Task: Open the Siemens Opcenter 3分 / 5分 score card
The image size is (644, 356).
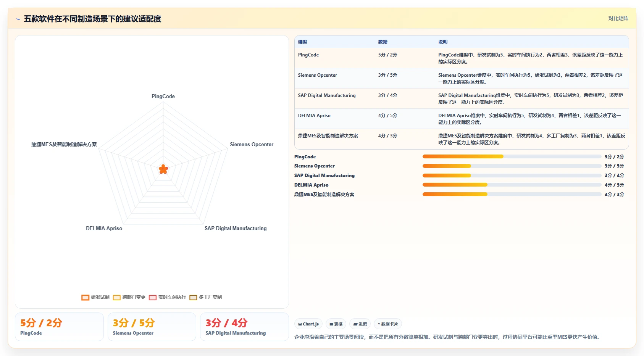Action: [152, 327]
